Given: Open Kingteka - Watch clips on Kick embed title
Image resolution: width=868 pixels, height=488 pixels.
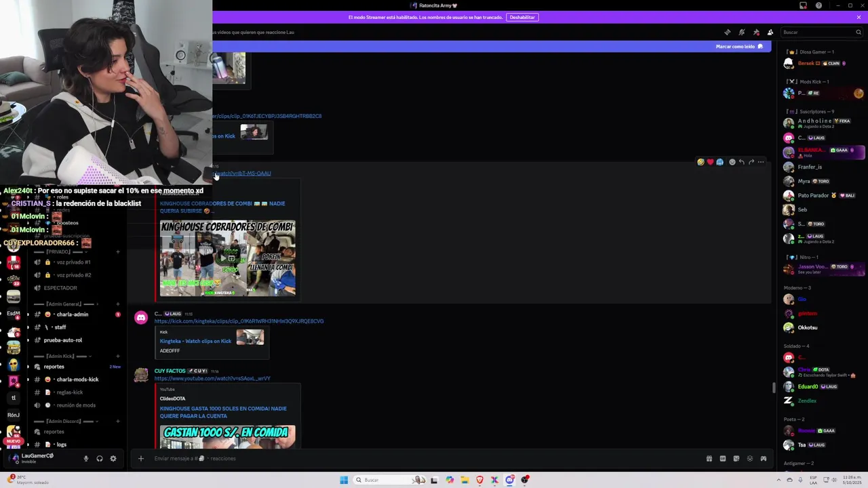Looking at the screenshot, I should 195,341.
